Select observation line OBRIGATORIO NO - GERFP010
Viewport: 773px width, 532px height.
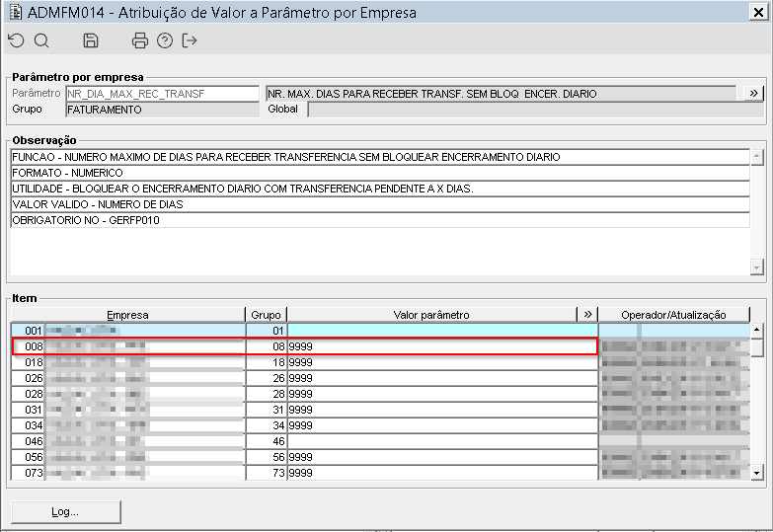[x=380, y=220]
